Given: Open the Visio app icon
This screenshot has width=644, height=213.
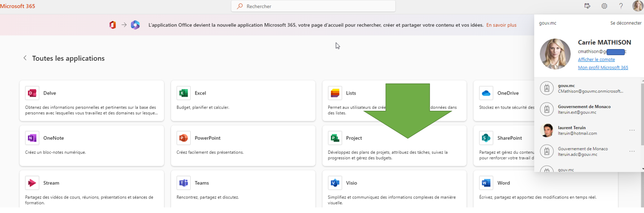Looking at the screenshot, I should click(334, 183).
